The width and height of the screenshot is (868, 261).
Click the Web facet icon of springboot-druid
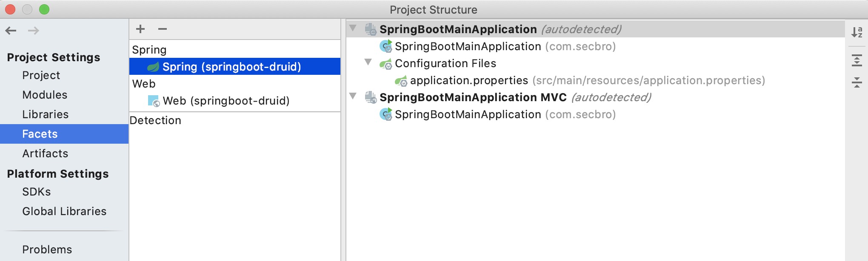tap(154, 101)
